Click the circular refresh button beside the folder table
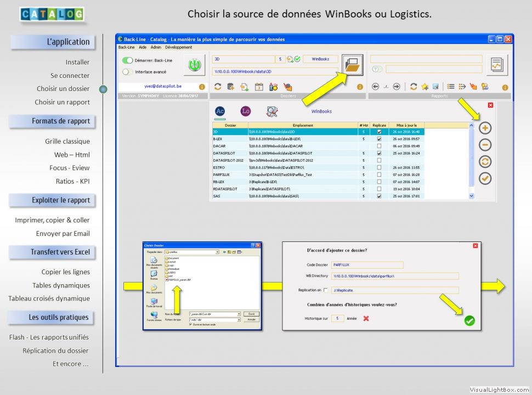The height and width of the screenshot is (395, 532). coord(485,161)
